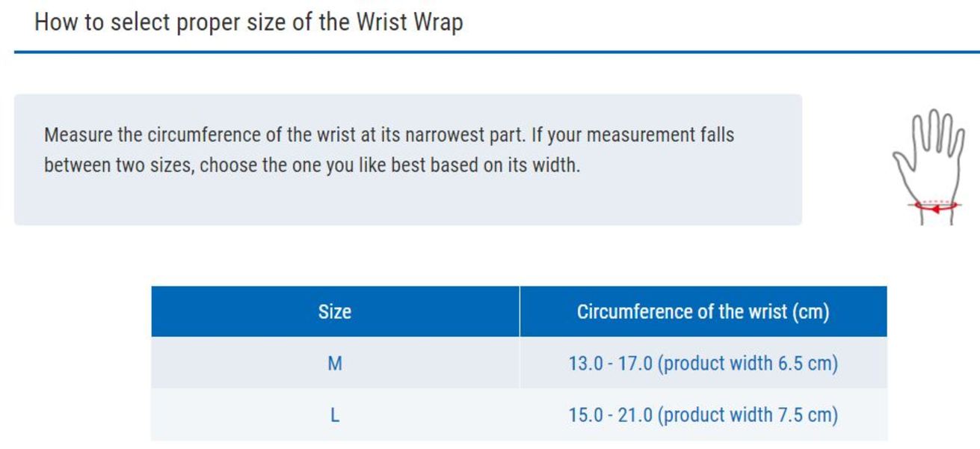
Task: Click the blue divider line under the heading
Action: click(493, 52)
